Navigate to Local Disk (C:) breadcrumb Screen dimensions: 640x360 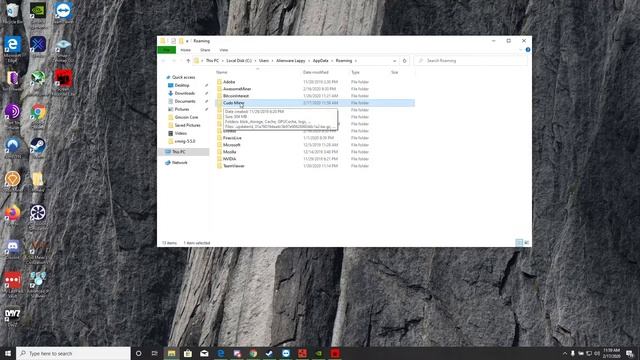click(x=239, y=61)
